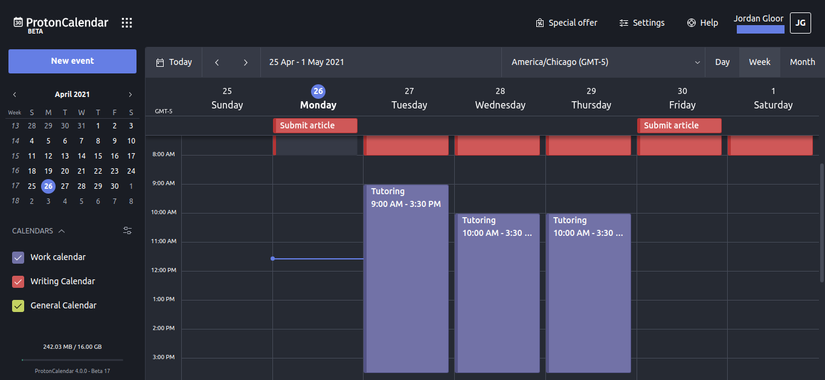The image size is (825, 380).
Task: Open the Special offer link
Action: [566, 23]
